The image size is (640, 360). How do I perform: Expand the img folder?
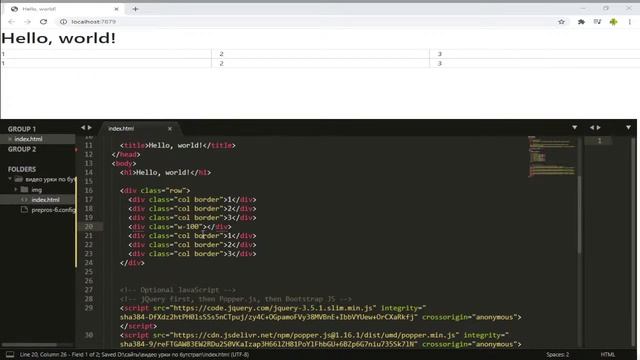[x=16, y=189]
